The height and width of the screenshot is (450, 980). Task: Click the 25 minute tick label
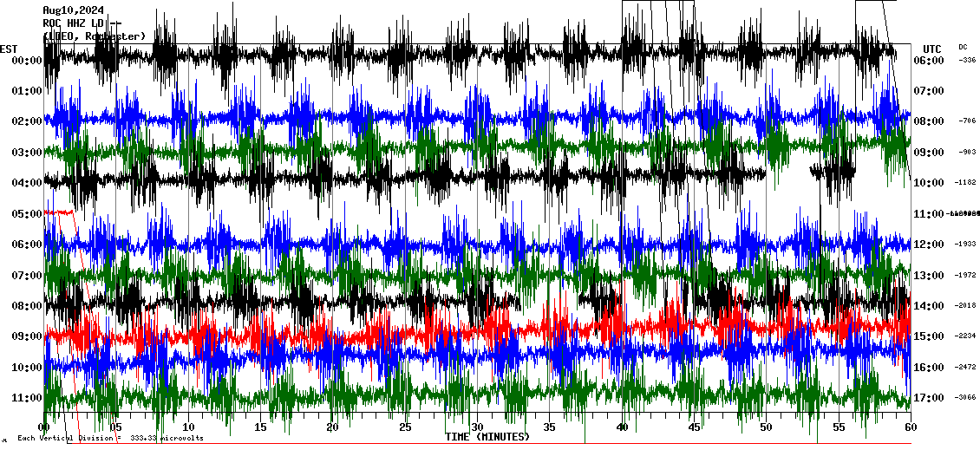405,427
